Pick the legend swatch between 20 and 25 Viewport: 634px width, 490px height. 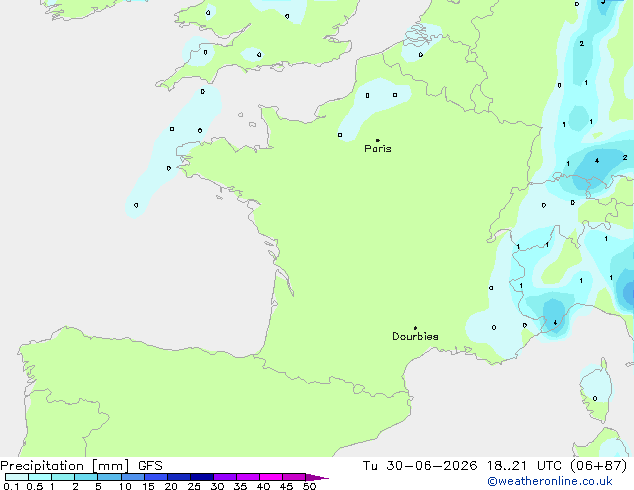click(x=179, y=477)
